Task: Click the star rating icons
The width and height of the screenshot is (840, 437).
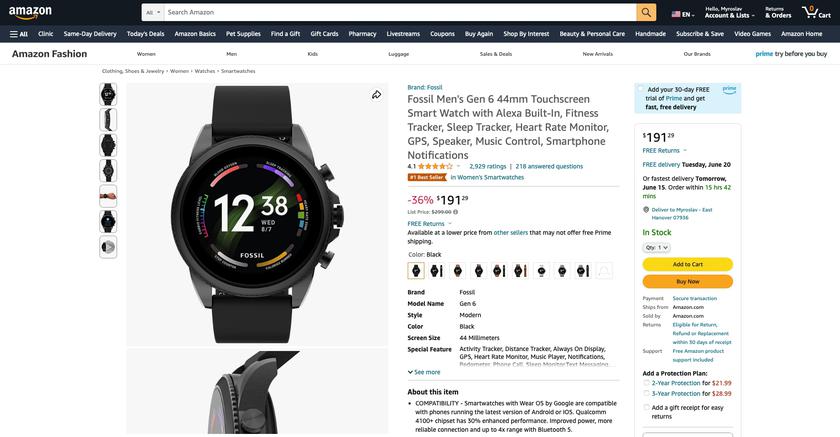Action: pos(435,167)
